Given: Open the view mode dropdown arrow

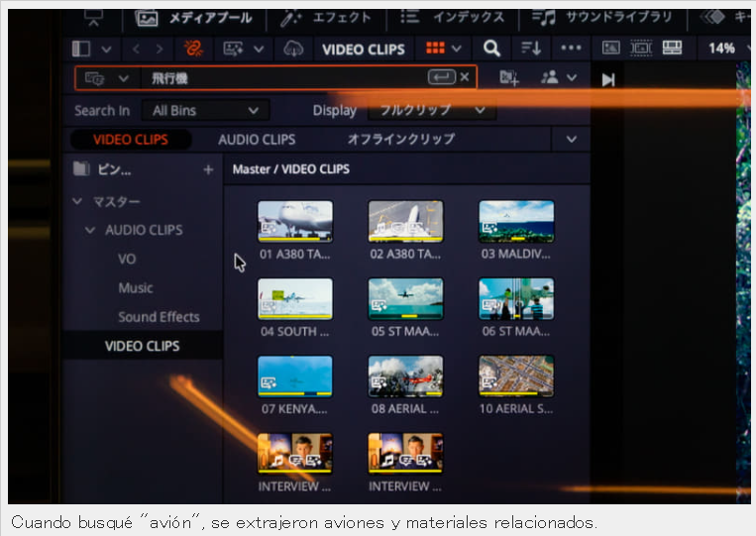Looking at the screenshot, I should 457,49.
